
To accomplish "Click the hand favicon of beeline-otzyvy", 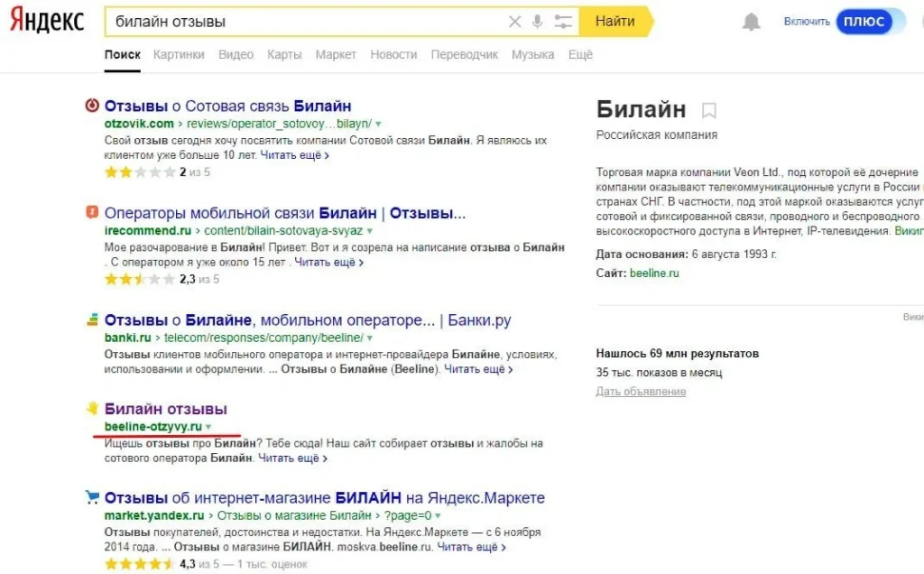I will 92,408.
